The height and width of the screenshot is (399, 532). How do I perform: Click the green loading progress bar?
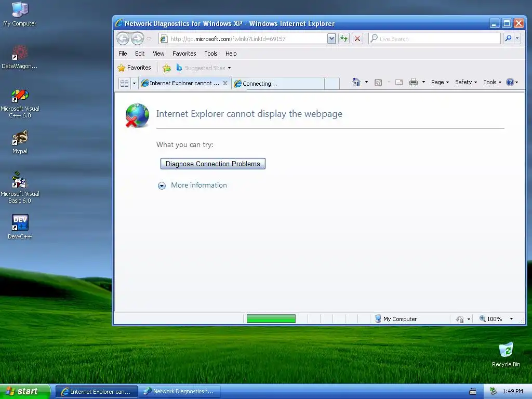point(271,319)
